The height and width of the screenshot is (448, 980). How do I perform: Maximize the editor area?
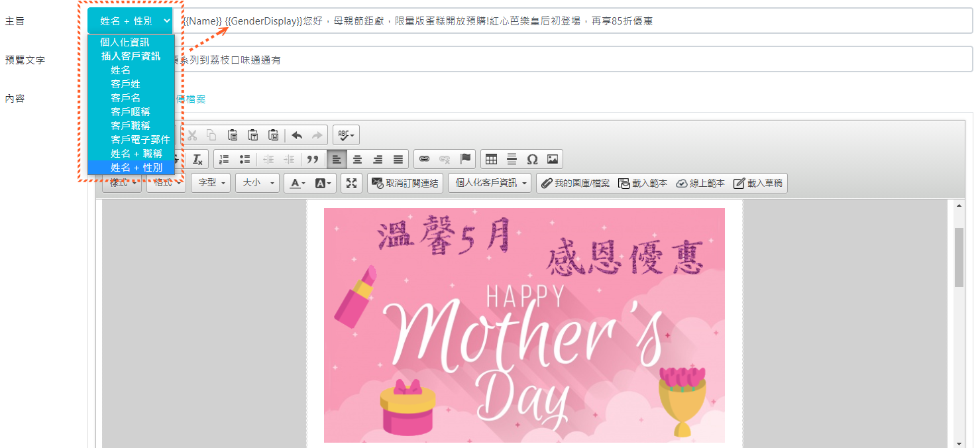(351, 183)
